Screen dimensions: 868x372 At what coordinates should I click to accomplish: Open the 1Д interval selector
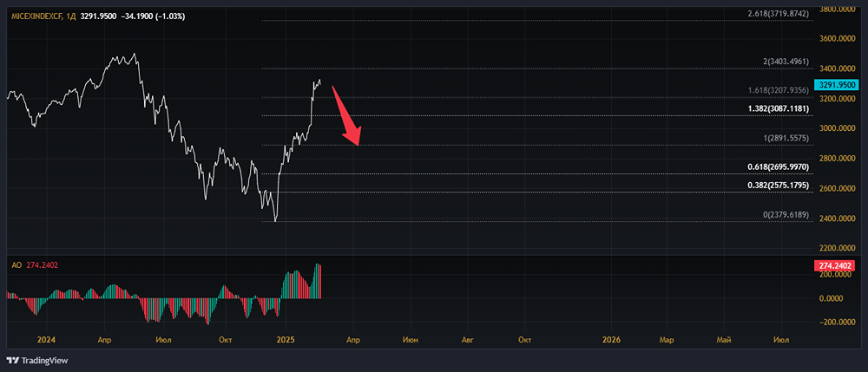point(71,18)
